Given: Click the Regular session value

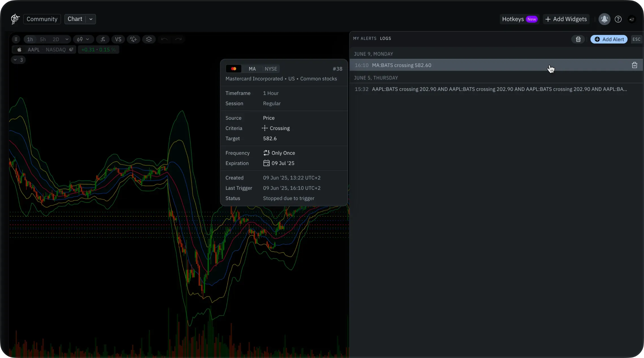Looking at the screenshot, I should 272,103.
